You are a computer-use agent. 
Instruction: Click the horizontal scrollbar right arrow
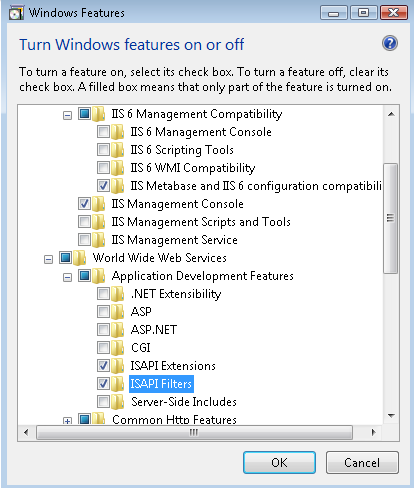pos(373,433)
